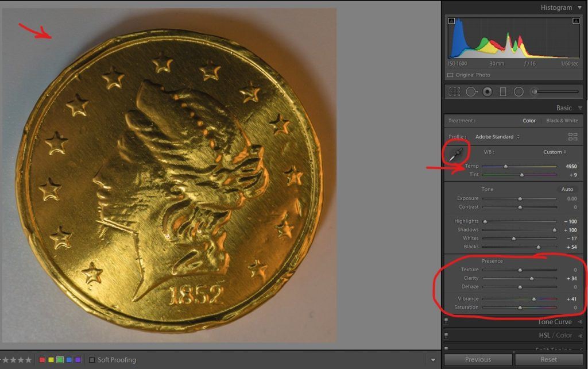Collapse the Histogram panel
Image resolution: width=588 pixels, height=369 pixels.
coord(579,7)
